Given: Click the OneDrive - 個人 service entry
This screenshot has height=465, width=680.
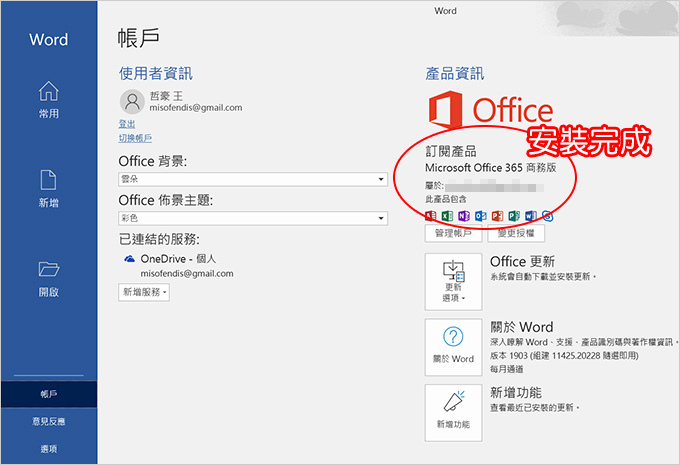Looking at the screenshot, I should [x=178, y=259].
